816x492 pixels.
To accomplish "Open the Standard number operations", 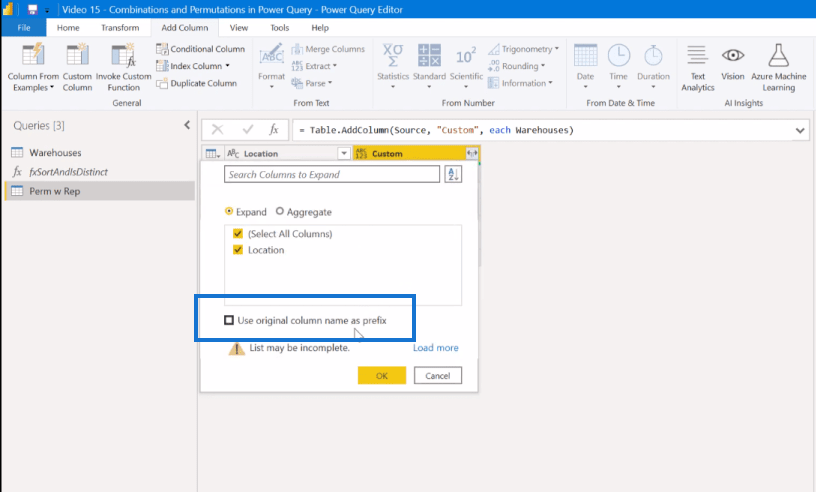I will [429, 67].
